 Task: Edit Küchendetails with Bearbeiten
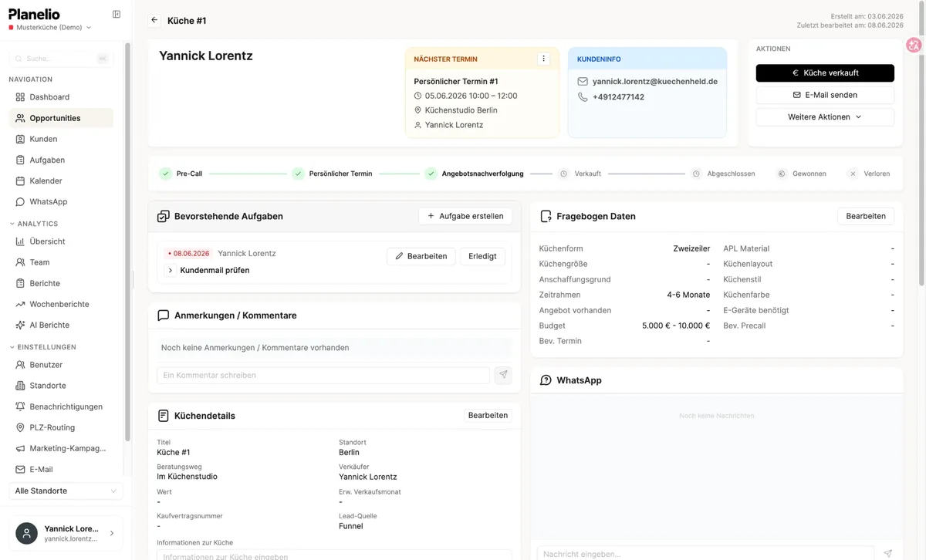[488, 416]
